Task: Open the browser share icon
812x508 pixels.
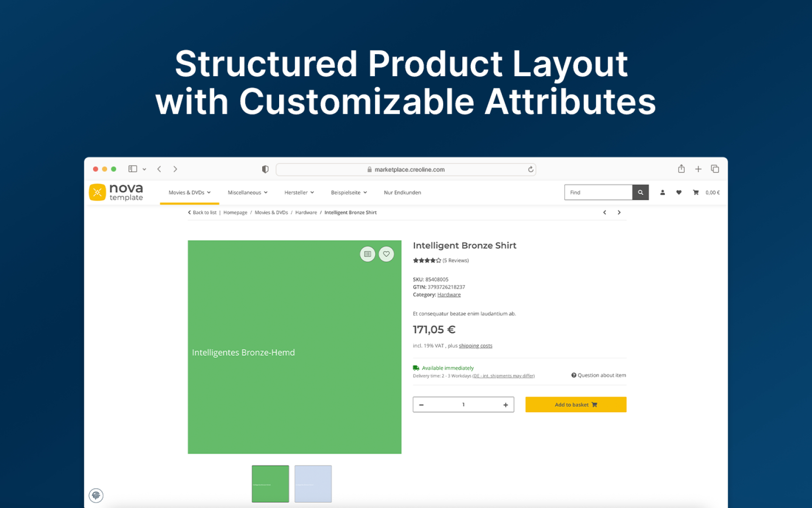Action: (x=681, y=168)
